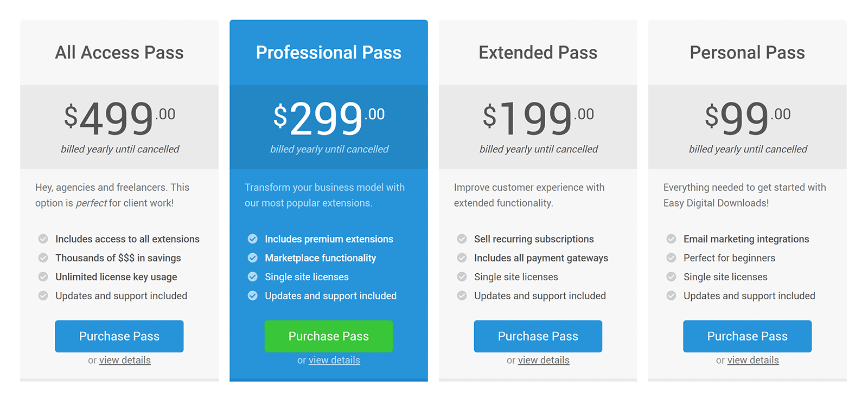Viewport: 868px width, 399px height.
Task: Click checkmark icon next to 'Thousands of $$$ in savings'
Action: (43, 258)
